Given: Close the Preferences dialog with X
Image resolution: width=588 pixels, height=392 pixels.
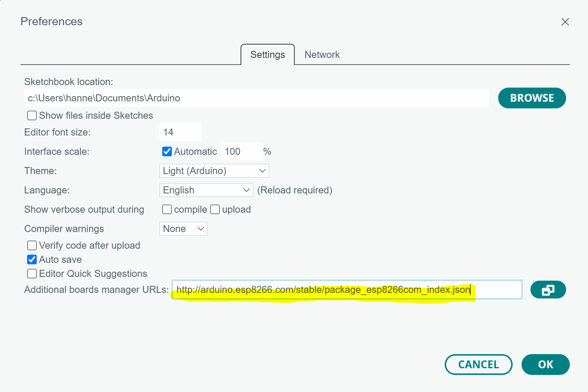Looking at the screenshot, I should [565, 22].
